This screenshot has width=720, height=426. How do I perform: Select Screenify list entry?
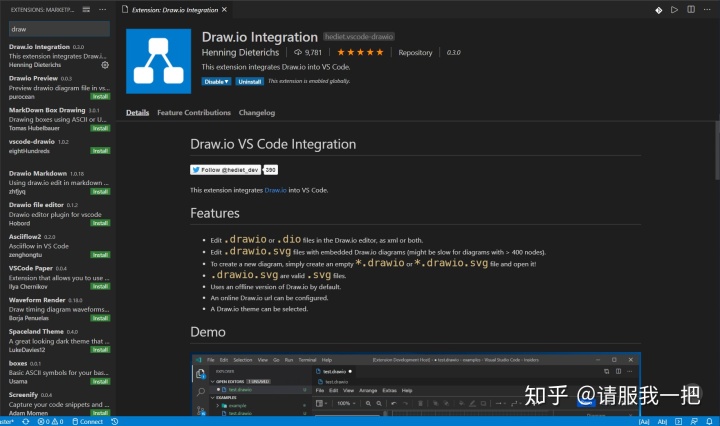point(58,403)
